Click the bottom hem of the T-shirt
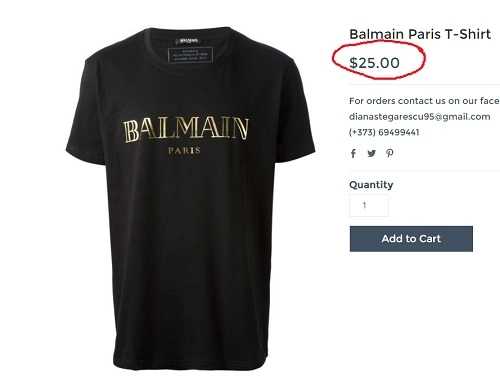This screenshot has width=500, height=377. [x=190, y=362]
